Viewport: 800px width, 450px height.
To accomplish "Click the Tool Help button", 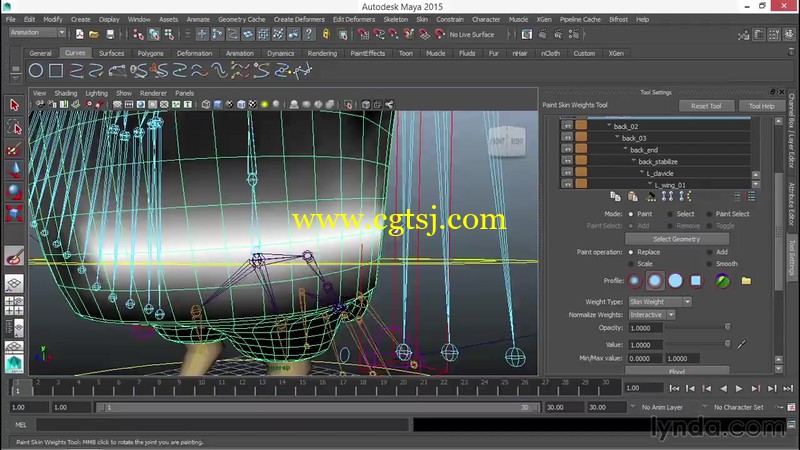I will pos(761,106).
